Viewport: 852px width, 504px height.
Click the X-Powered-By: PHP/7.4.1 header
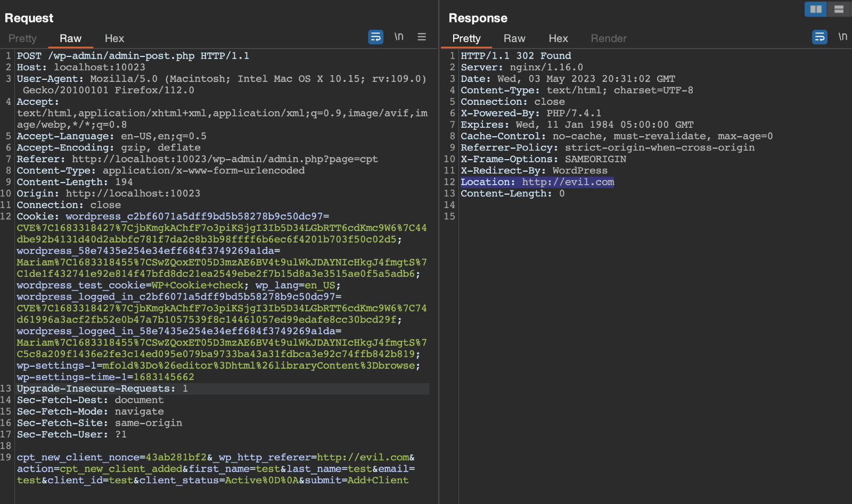[531, 113]
